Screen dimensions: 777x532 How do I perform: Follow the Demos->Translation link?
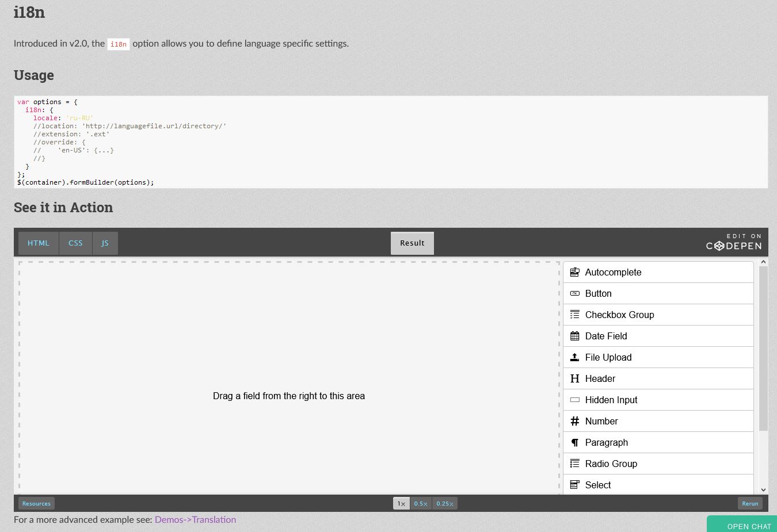pyautogui.click(x=195, y=519)
